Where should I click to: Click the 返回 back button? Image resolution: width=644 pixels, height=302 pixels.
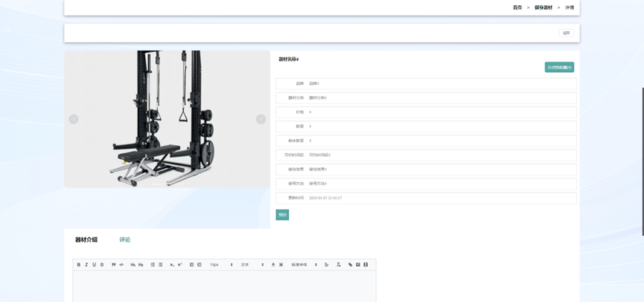coord(567,33)
